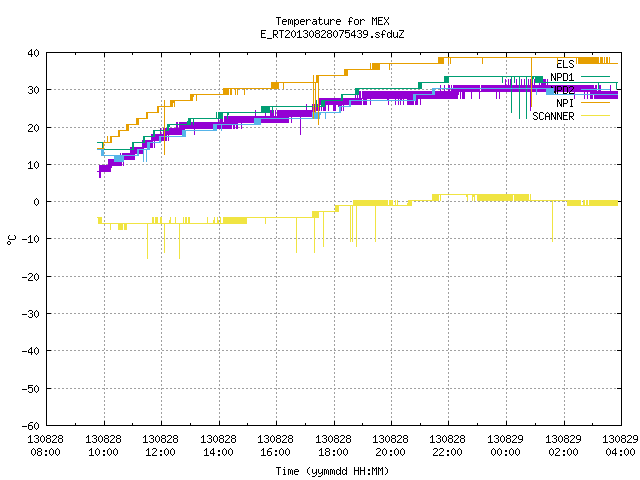Click the y-axis tick label -30

point(31,314)
